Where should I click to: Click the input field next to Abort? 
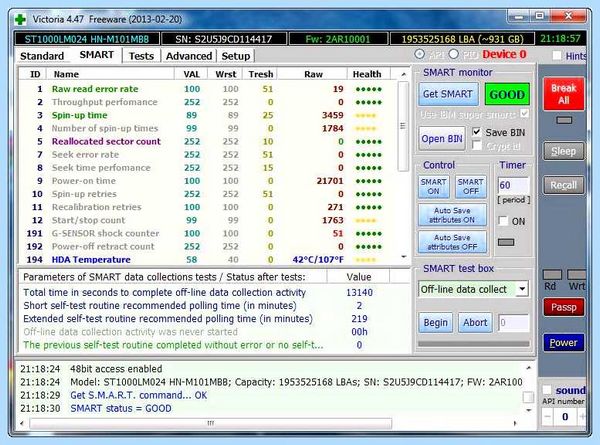click(514, 323)
